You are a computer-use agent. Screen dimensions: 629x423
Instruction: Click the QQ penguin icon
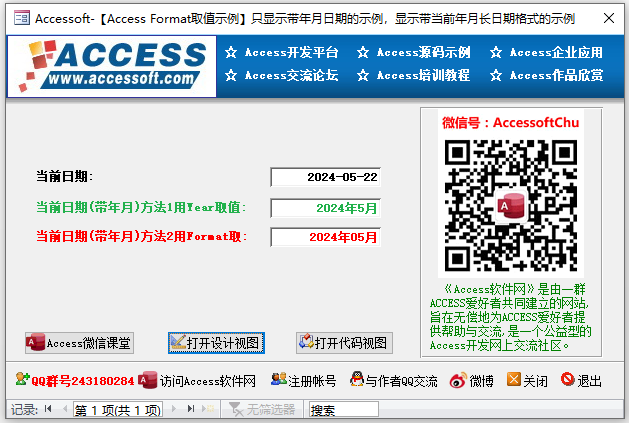pos(357,379)
